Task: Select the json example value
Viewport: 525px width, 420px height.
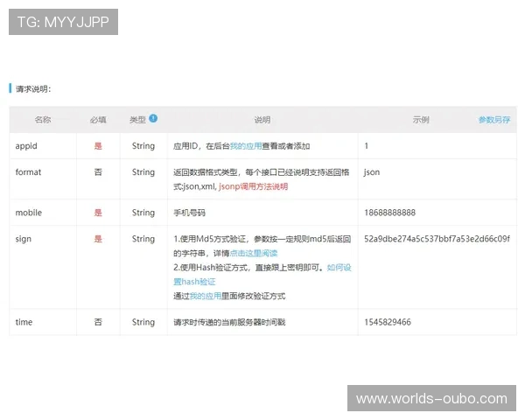Action: (x=372, y=172)
